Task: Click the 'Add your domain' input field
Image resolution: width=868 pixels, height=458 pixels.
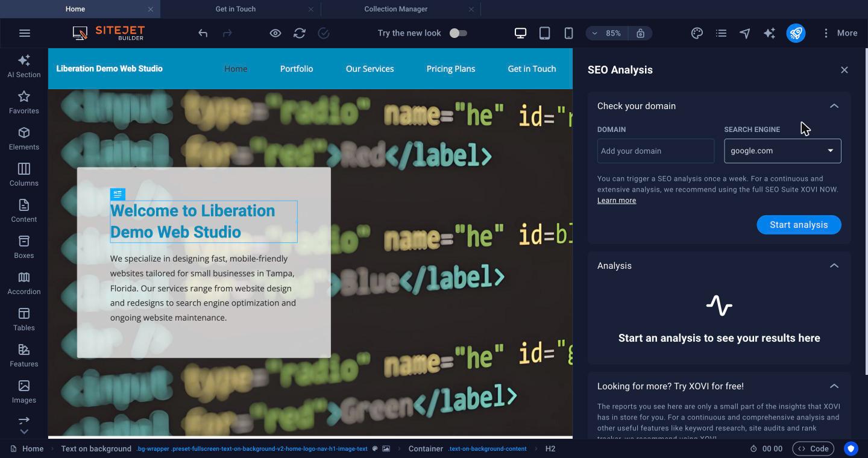Action: [x=656, y=151]
